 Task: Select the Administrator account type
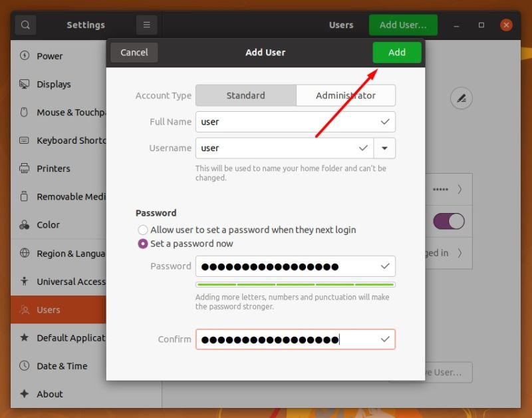point(346,95)
